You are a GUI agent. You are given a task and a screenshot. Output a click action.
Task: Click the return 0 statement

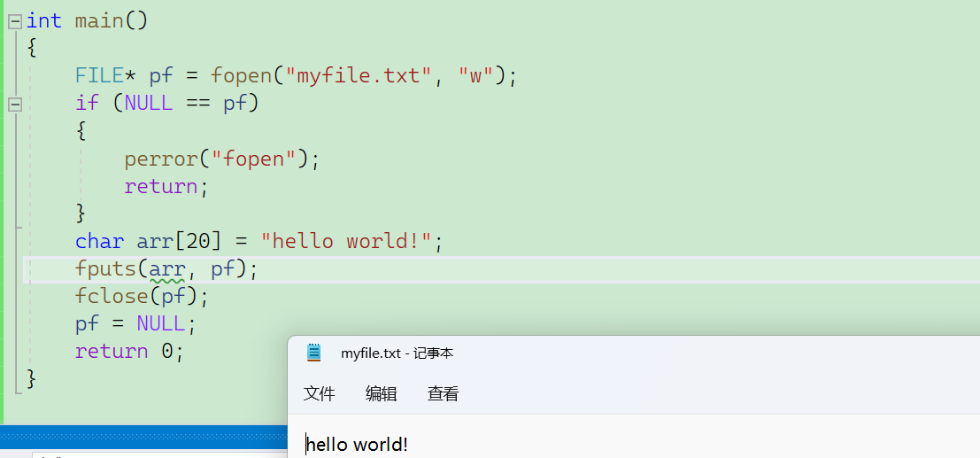click(x=128, y=351)
